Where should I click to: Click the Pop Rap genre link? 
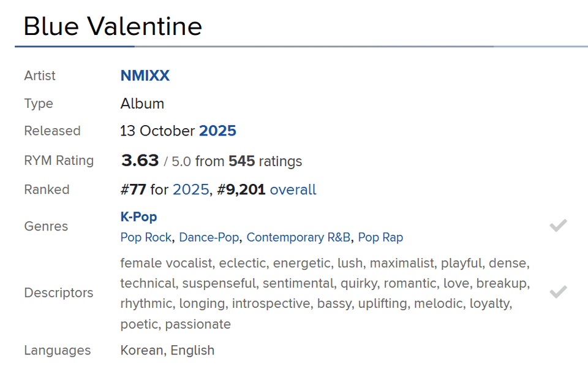point(380,237)
